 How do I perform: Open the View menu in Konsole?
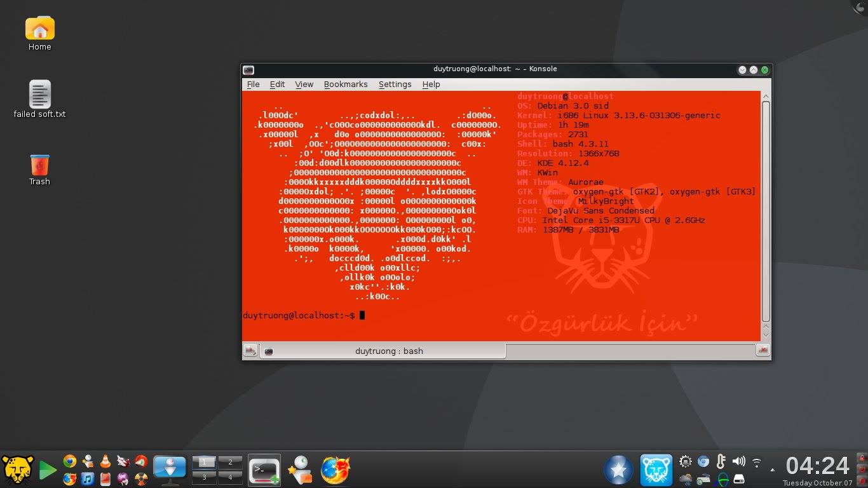(304, 84)
